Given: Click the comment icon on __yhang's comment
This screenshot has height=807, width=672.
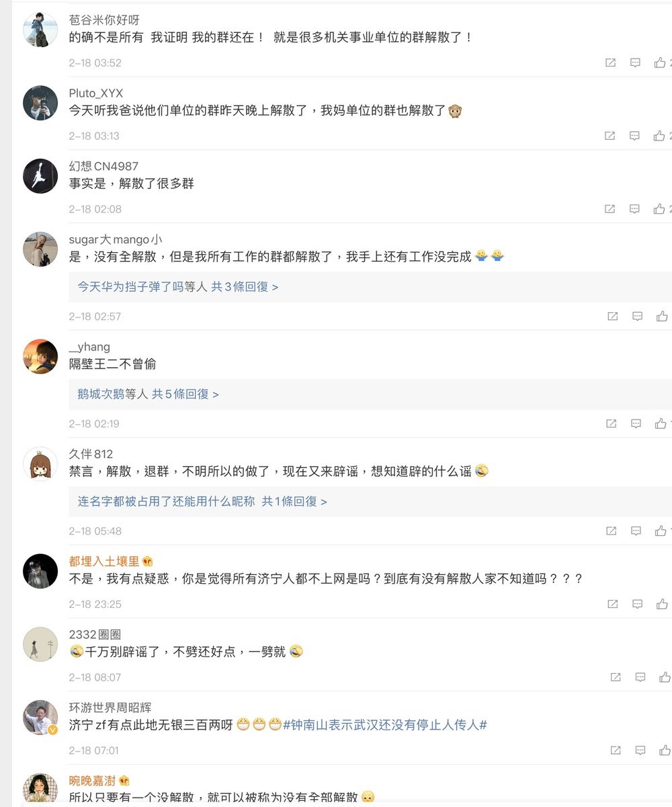Looking at the screenshot, I should click(x=636, y=424).
